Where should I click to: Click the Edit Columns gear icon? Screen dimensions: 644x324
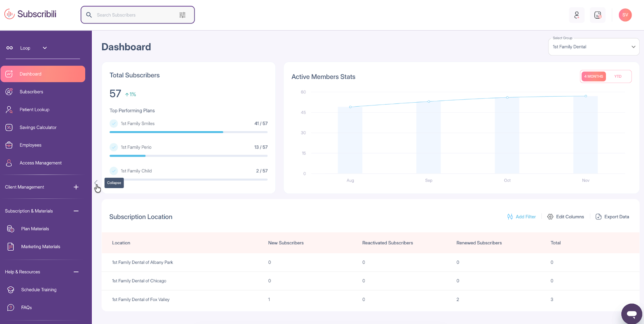point(550,217)
